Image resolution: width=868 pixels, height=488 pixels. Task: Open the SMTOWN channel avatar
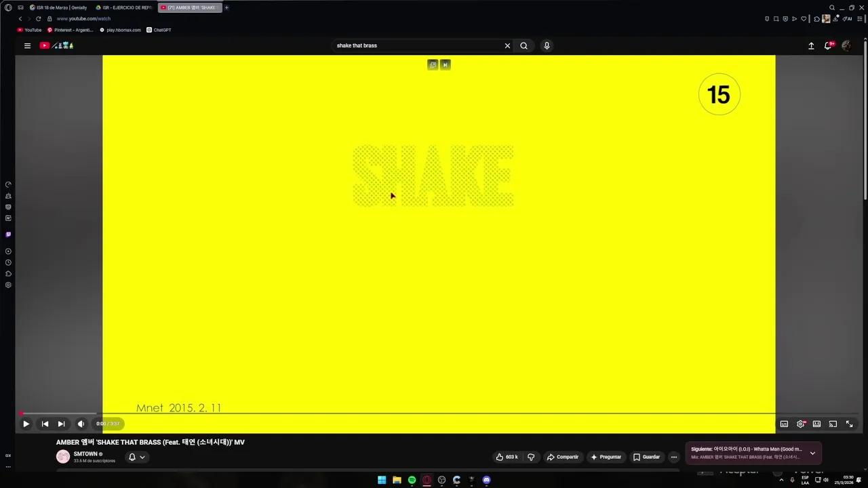point(63,457)
